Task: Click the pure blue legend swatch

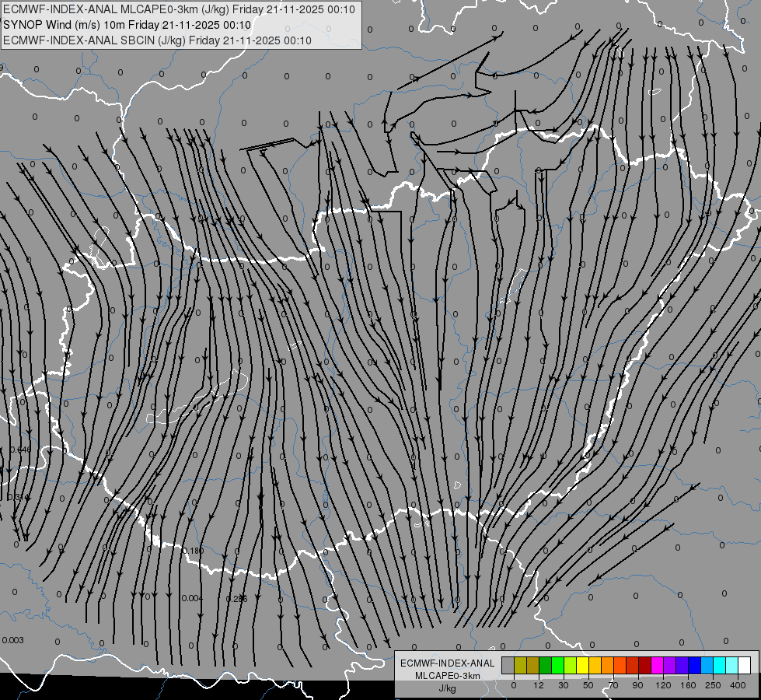Action: [694, 666]
